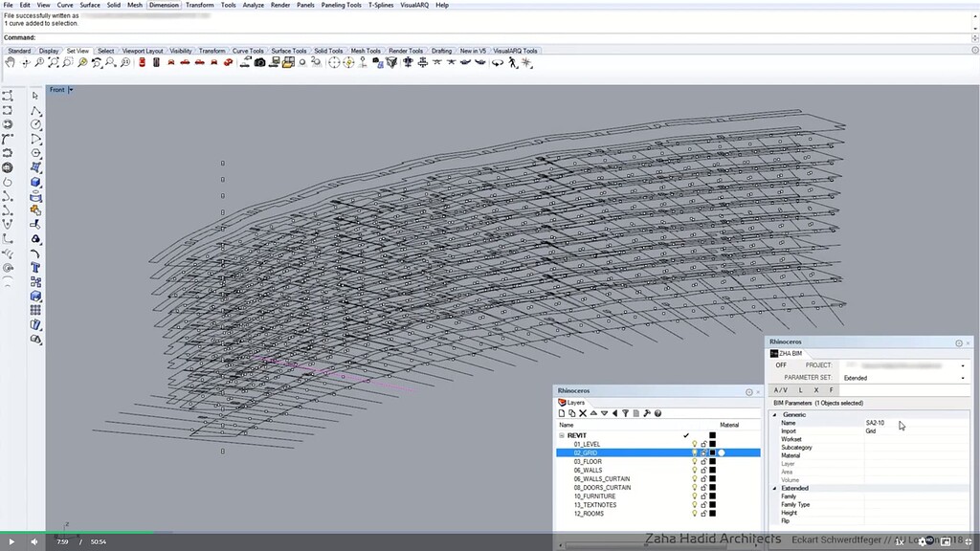Image resolution: width=980 pixels, height=551 pixels.
Task: Lock the 06_WALLS layer
Action: (705, 471)
